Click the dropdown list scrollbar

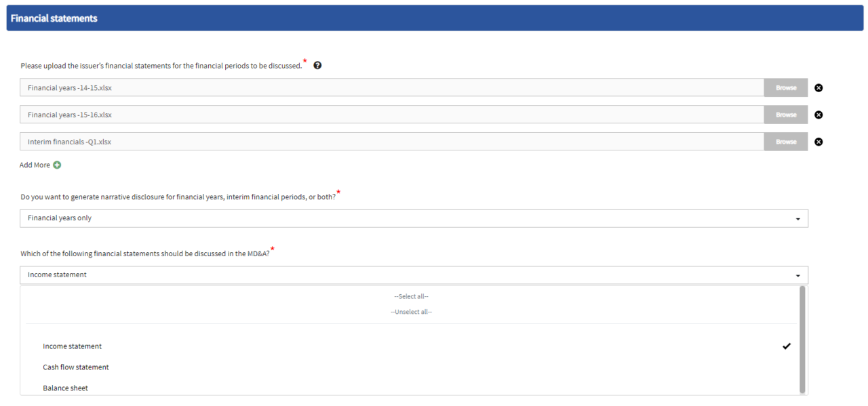point(803,340)
